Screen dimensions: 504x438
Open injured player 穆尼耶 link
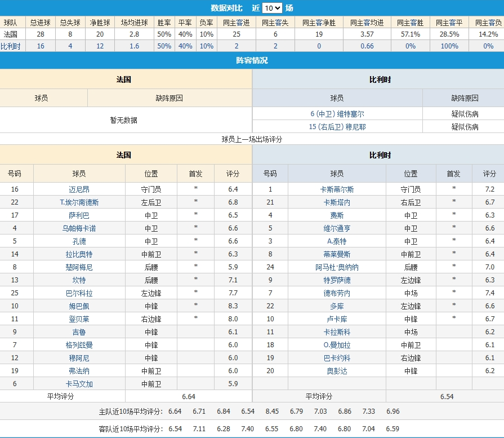(x=337, y=127)
